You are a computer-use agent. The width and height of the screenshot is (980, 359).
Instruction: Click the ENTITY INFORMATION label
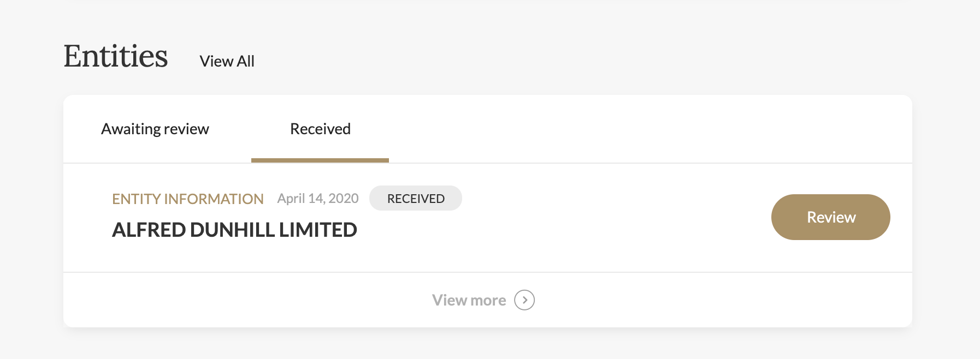coord(187,199)
